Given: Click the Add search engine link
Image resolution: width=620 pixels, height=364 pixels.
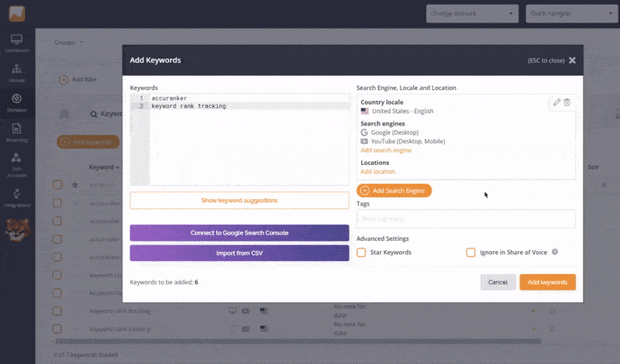Looking at the screenshot, I should [386, 150].
